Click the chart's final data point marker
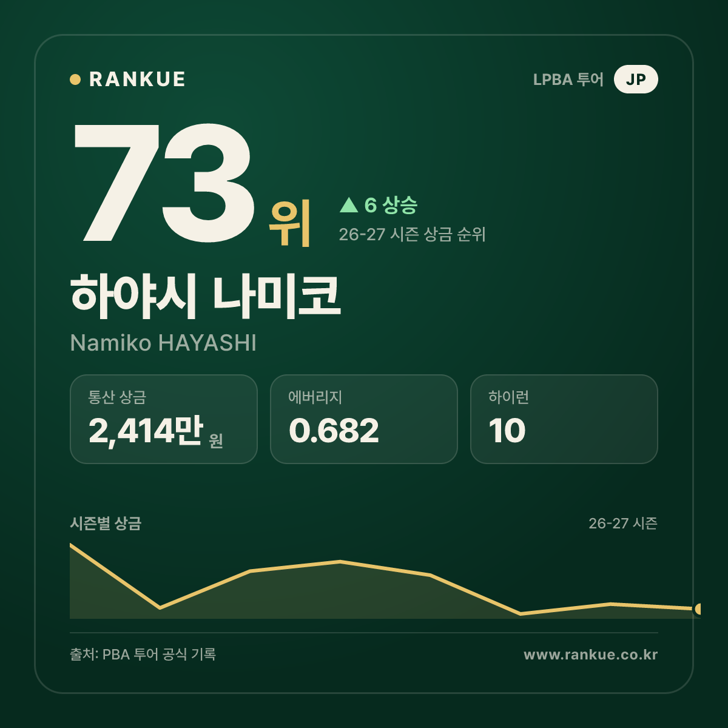This screenshot has width=728, height=728. [x=698, y=608]
